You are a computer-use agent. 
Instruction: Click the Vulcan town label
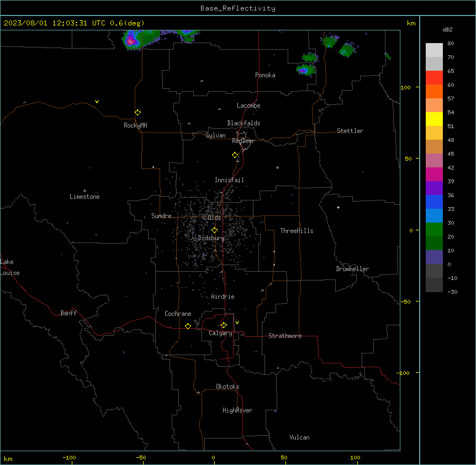[x=300, y=437]
